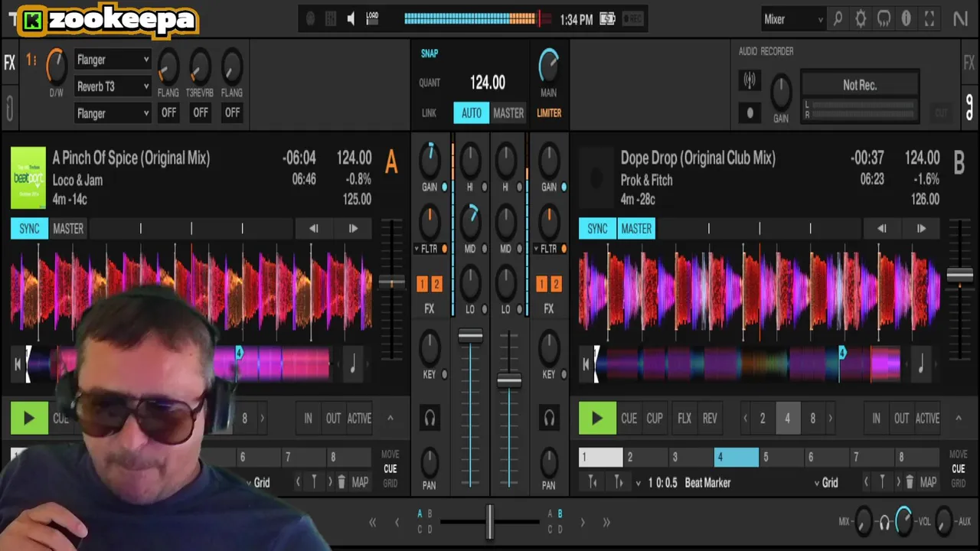
Task: Click Deck B REV reverse button
Action: click(x=710, y=419)
